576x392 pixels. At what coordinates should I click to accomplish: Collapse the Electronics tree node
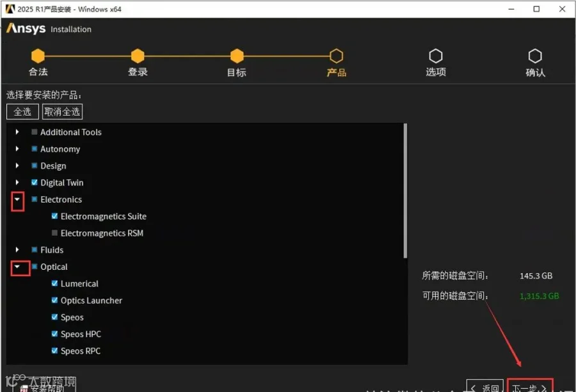coord(17,200)
